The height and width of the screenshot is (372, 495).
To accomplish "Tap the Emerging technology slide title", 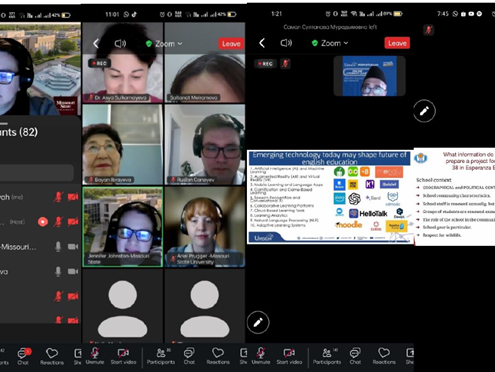I will [329, 158].
